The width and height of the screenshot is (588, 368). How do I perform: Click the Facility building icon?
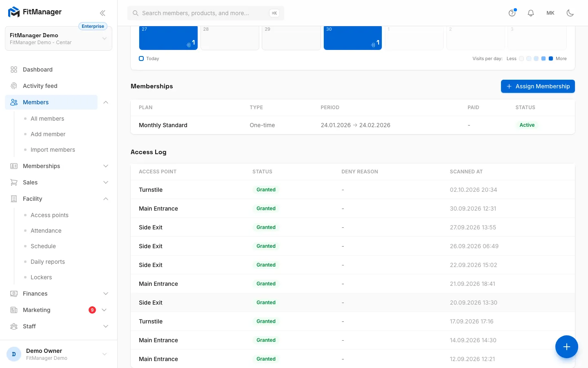(14, 199)
